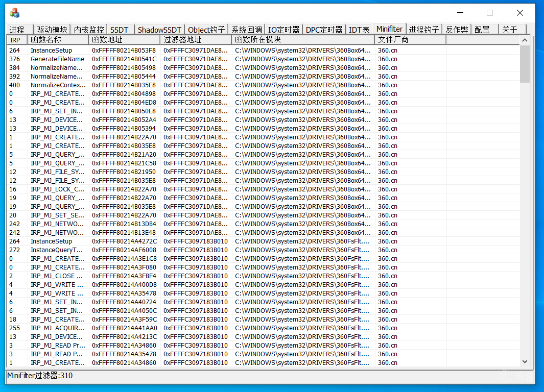
Task: Select row with address 0xFFFFF80214B05394
Action: tap(263, 128)
